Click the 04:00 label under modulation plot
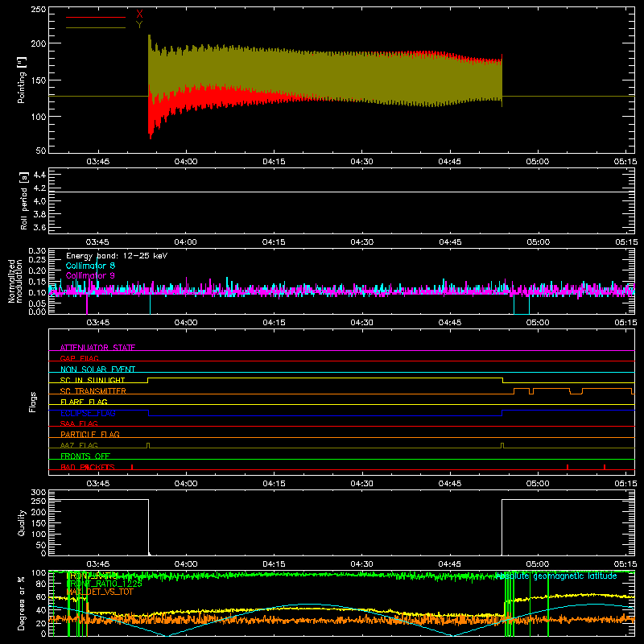This screenshot has width=644, height=644. coord(186,323)
